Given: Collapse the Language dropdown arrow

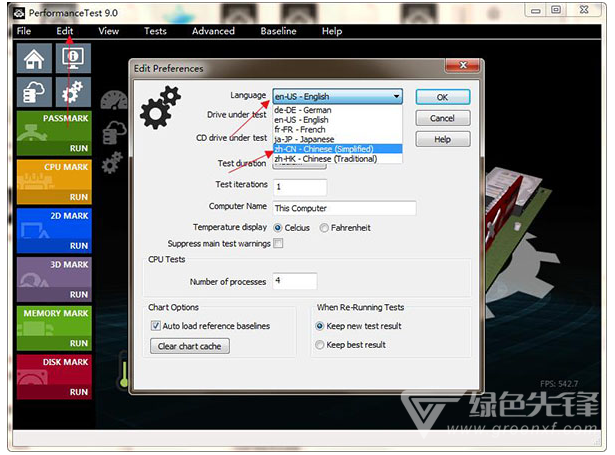Looking at the screenshot, I should [x=397, y=96].
